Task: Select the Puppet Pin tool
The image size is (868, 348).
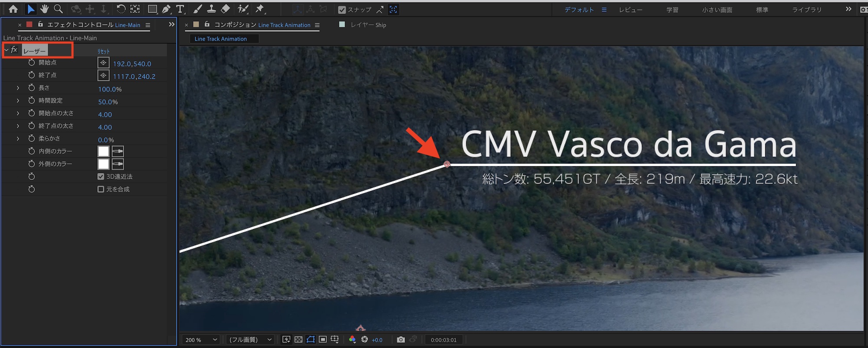Action: point(260,9)
